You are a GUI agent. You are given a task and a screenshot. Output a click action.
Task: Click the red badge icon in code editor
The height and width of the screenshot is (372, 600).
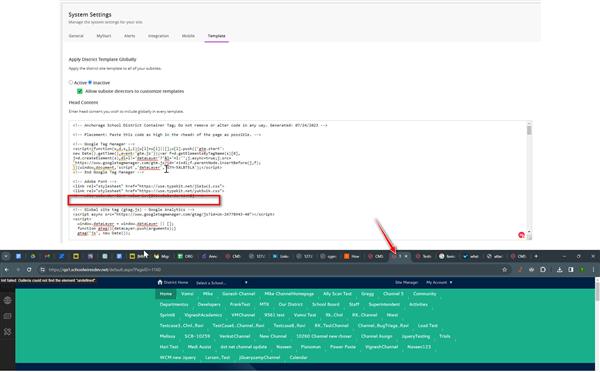tap(521, 235)
